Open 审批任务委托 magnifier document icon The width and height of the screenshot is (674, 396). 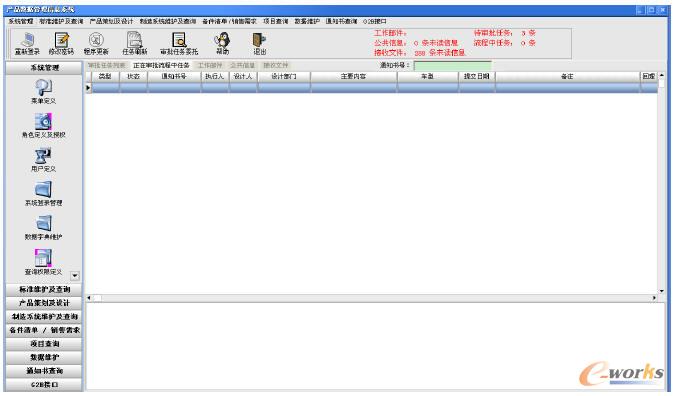click(179, 40)
